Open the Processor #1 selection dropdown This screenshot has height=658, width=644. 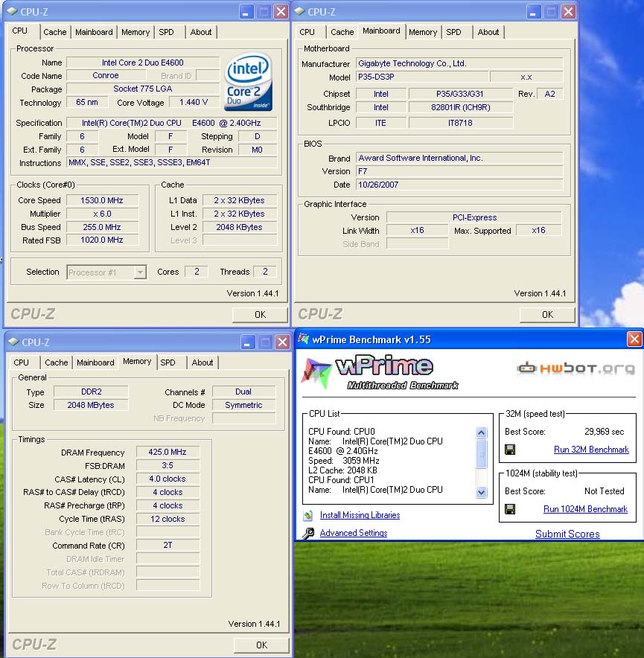(x=140, y=272)
